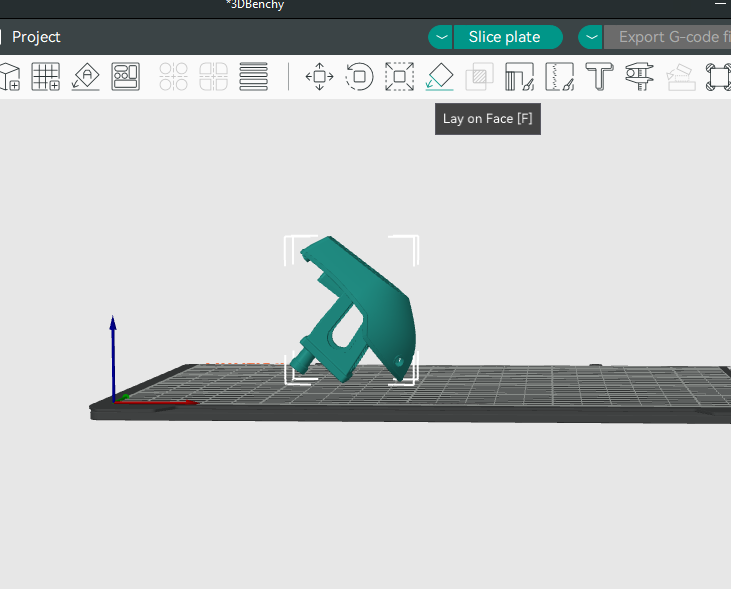The image size is (731, 589).
Task: Click the Split to objects icon
Action: tap(173, 76)
